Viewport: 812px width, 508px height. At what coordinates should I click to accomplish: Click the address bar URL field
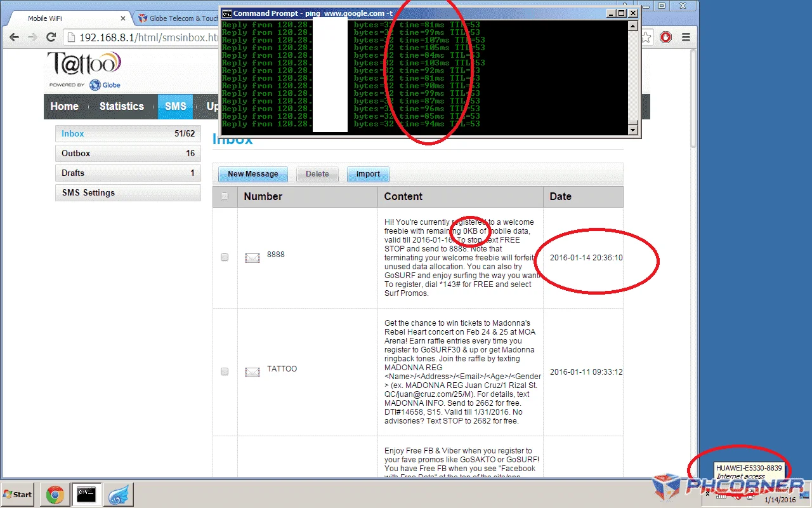(x=148, y=37)
